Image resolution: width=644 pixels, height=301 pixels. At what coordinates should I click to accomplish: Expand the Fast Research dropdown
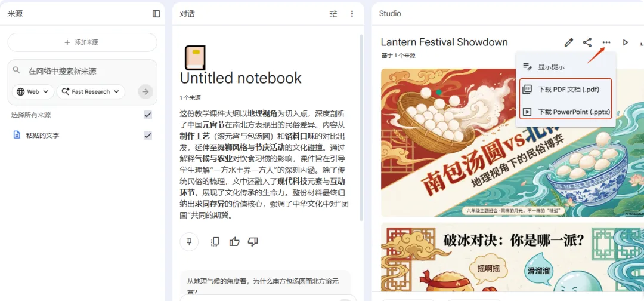tap(91, 92)
